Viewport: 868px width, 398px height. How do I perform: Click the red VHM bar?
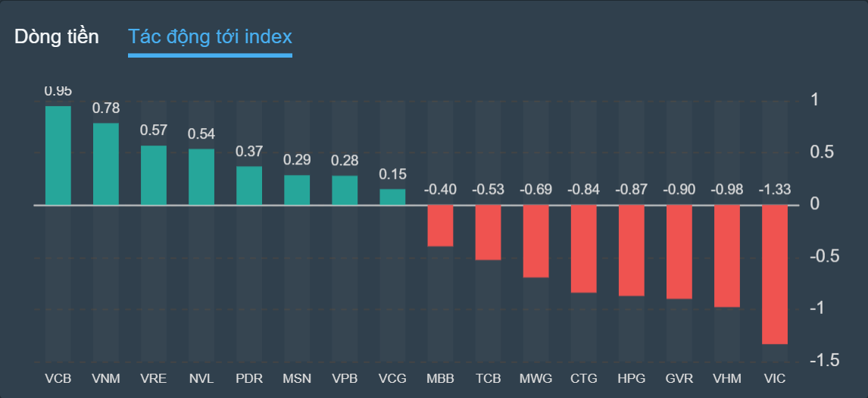coord(726,255)
